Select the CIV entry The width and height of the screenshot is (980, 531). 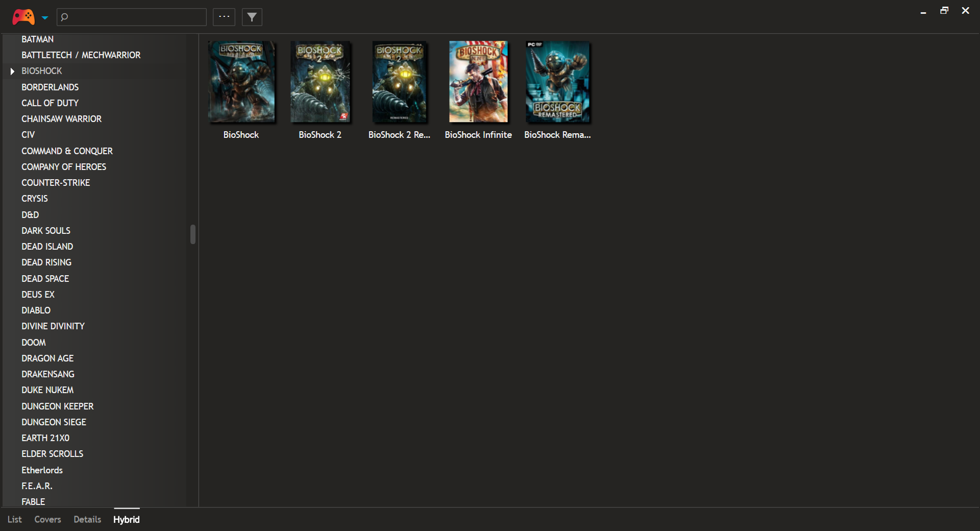pos(28,135)
